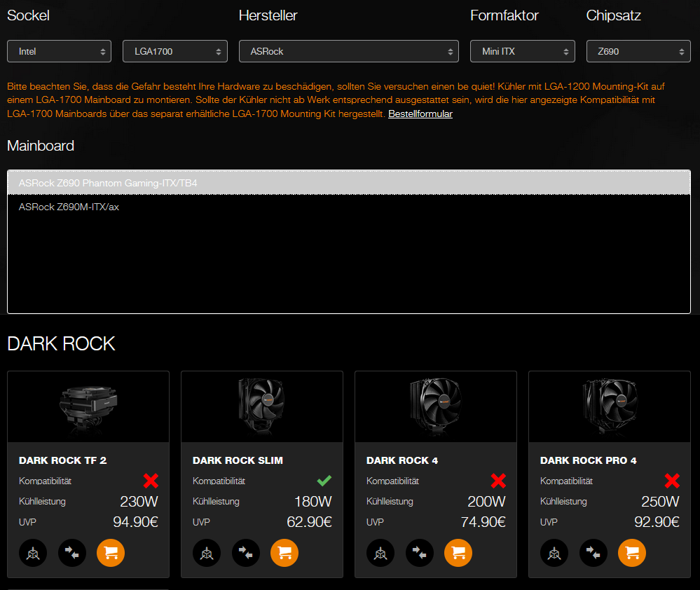Open 3D view for Dark Rock Slim
Viewport: 700px width, 590px height.
(207, 553)
